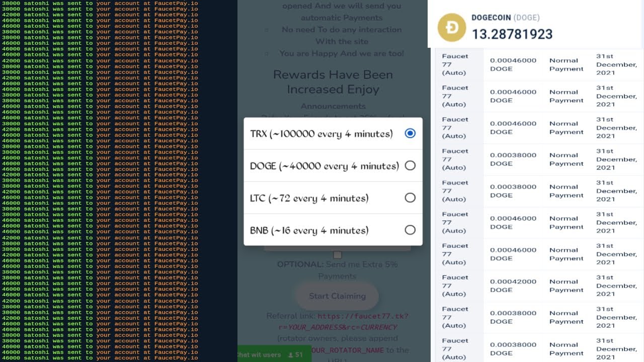The width and height of the screenshot is (644, 362).
Task: Click the Announcements heading
Action: click(333, 106)
